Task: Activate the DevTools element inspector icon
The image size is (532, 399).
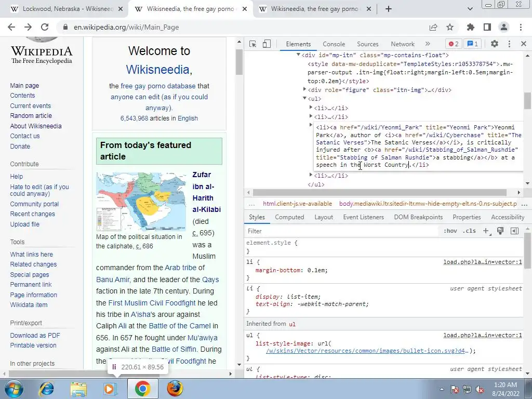Action: click(x=253, y=44)
